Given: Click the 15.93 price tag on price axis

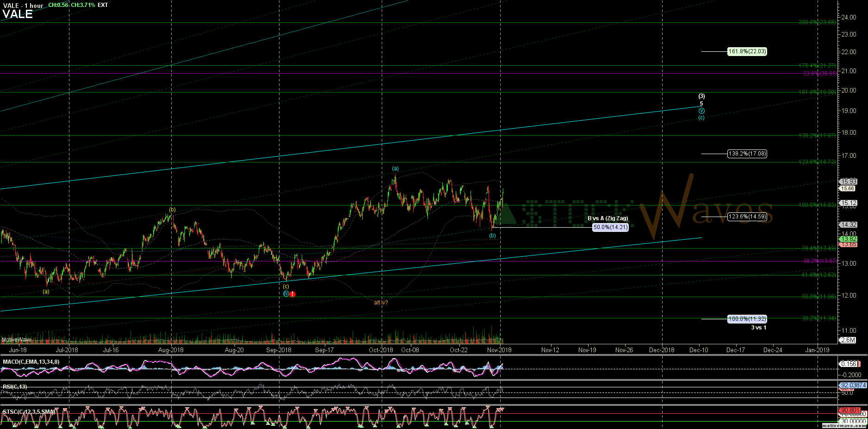Looking at the screenshot, I should tap(848, 181).
